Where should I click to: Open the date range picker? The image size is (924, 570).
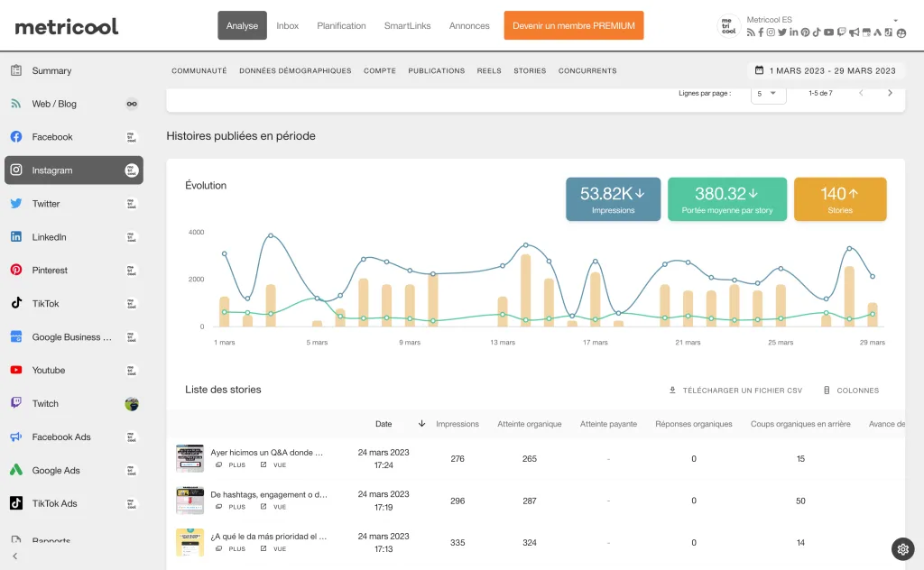point(824,70)
